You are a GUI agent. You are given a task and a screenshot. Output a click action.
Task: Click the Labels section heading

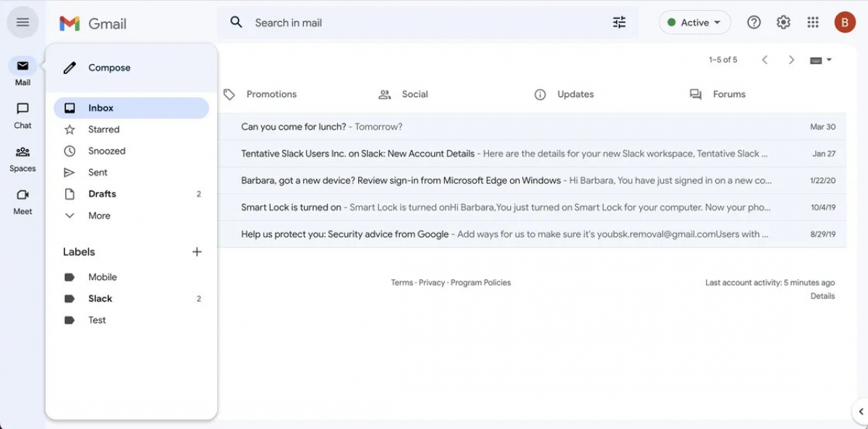click(x=79, y=252)
